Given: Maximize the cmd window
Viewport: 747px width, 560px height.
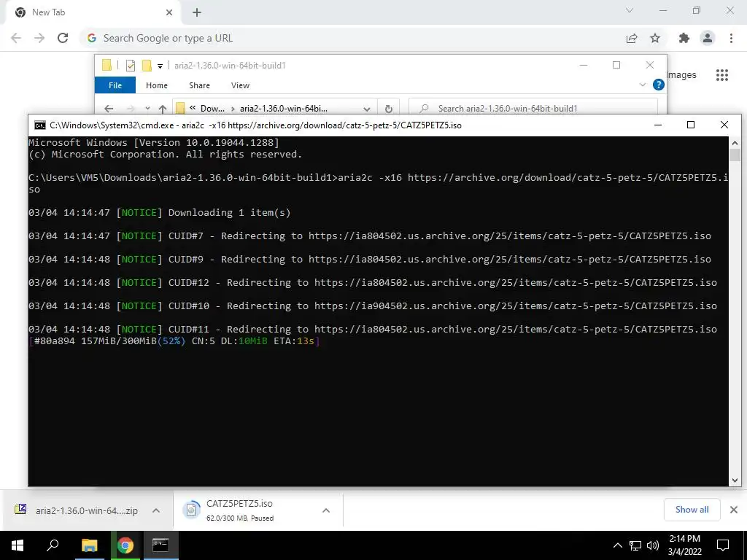Looking at the screenshot, I should click(691, 125).
